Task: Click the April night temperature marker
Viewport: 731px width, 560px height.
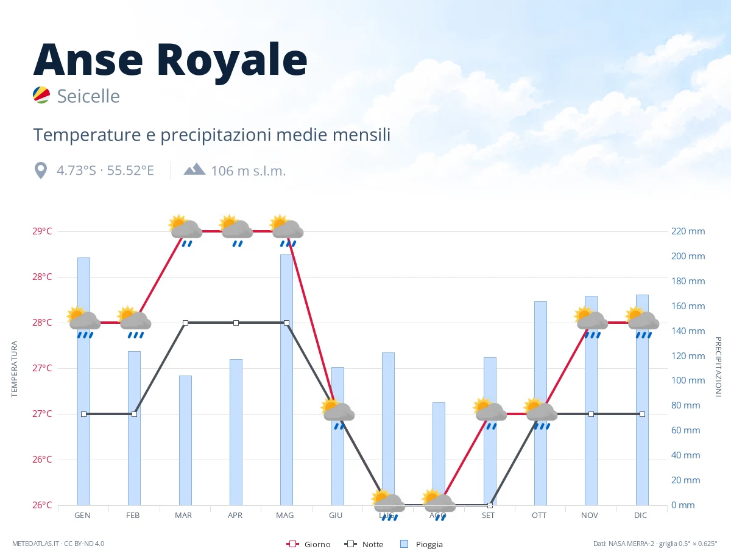Action: point(236,323)
